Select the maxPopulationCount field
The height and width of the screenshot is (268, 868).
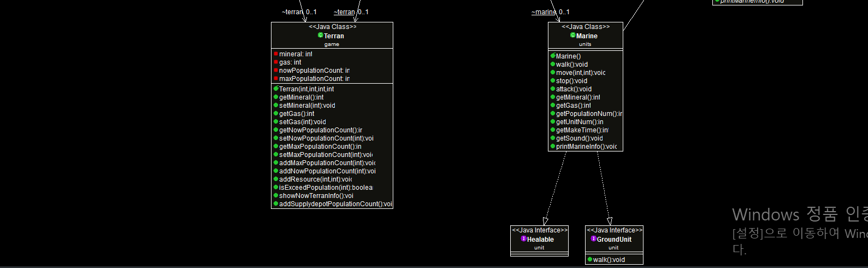[314, 79]
